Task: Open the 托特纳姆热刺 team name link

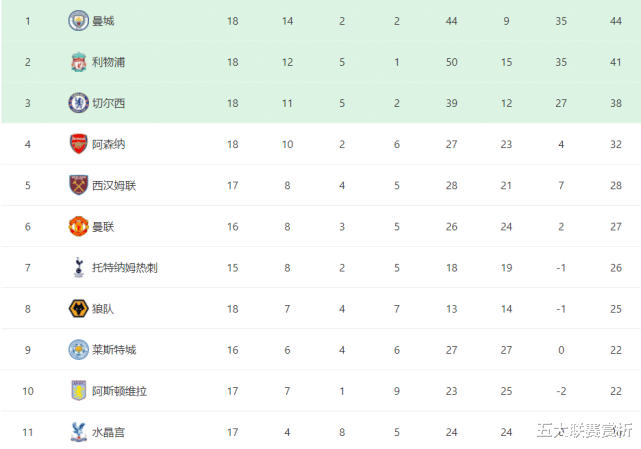Action: tap(125, 268)
